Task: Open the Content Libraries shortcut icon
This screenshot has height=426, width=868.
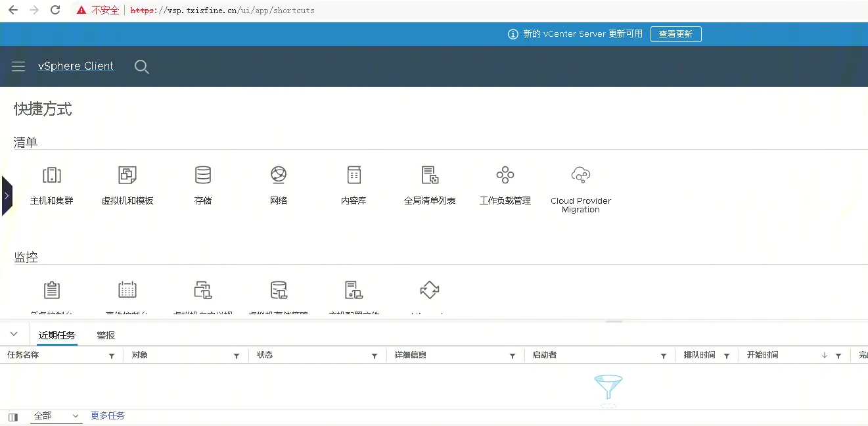Action: [x=354, y=176]
